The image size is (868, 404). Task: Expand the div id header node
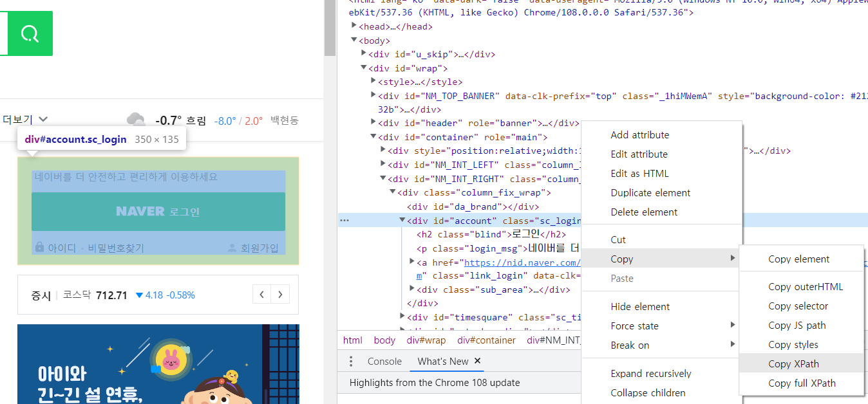[374, 123]
